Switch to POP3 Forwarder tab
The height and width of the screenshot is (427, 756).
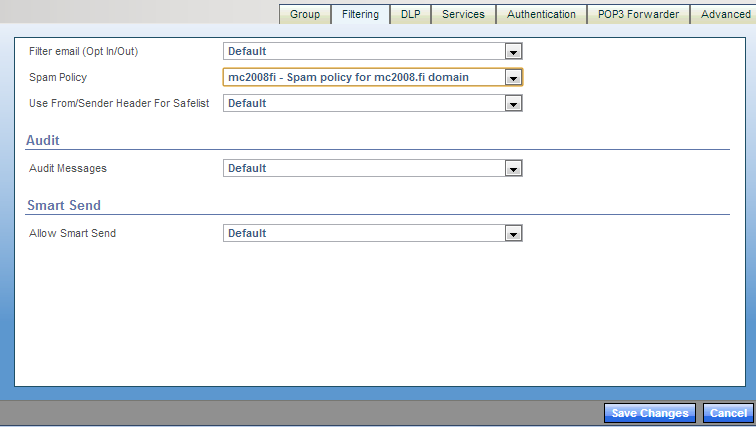pyautogui.click(x=638, y=14)
